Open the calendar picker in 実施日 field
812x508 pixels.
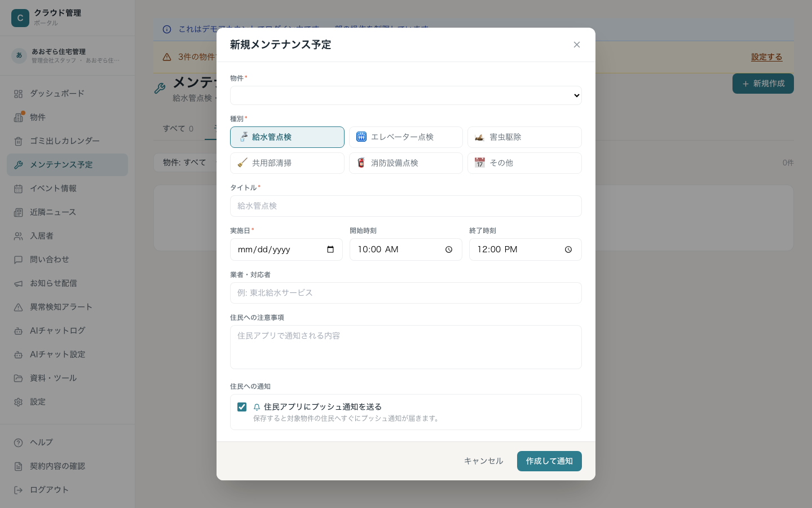(330, 249)
